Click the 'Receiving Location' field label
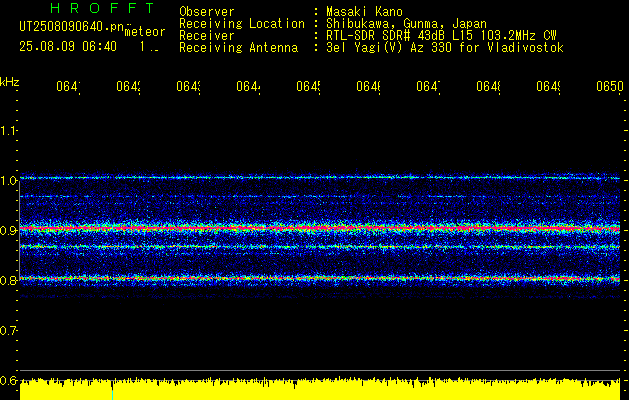The image size is (629, 400). click(242, 24)
